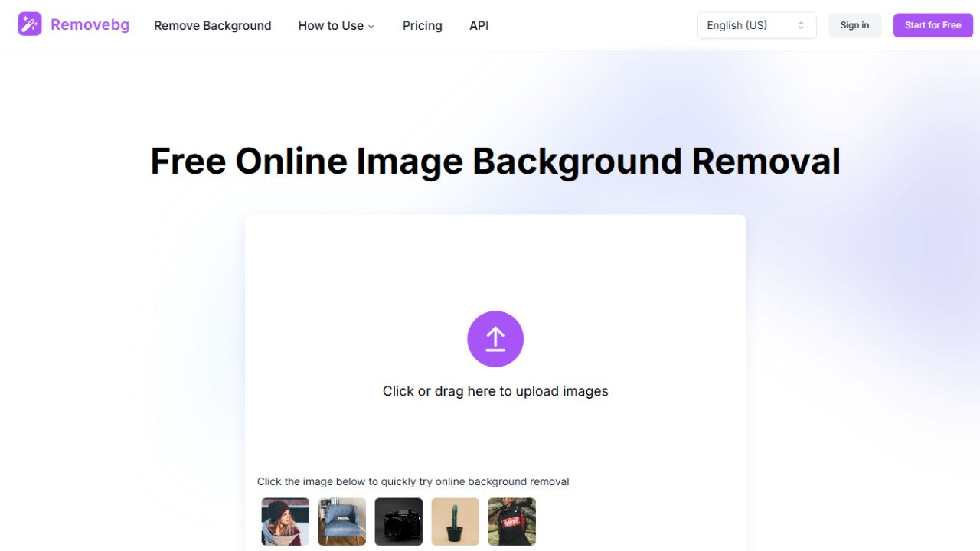Pick the potted cactus sample image

[x=456, y=522]
